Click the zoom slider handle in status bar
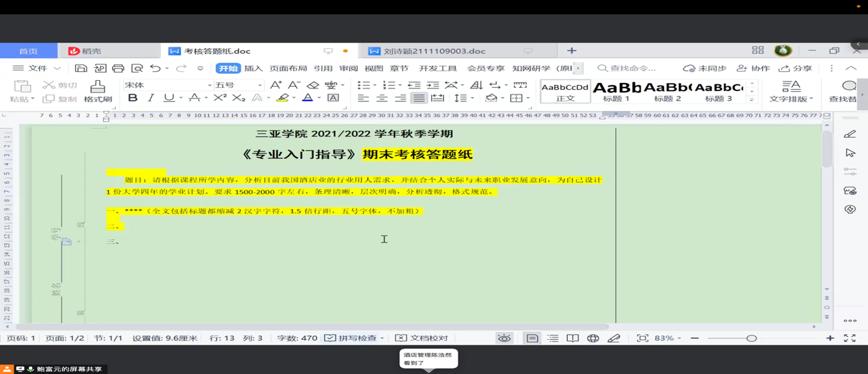 point(752,338)
